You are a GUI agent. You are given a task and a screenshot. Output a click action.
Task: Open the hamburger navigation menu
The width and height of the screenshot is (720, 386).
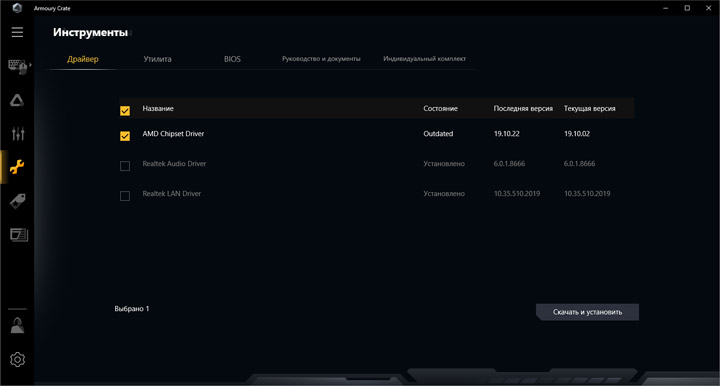coord(17,32)
